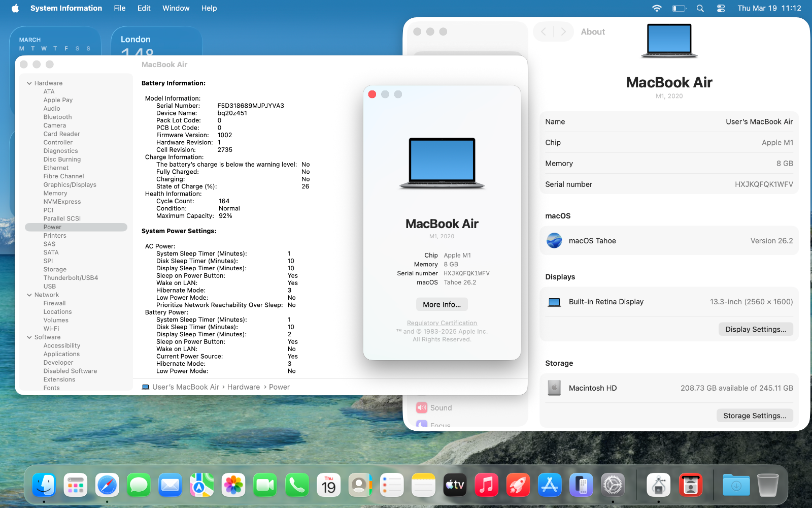Select Accessibility under Software
The width and height of the screenshot is (812, 508).
[x=62, y=346]
